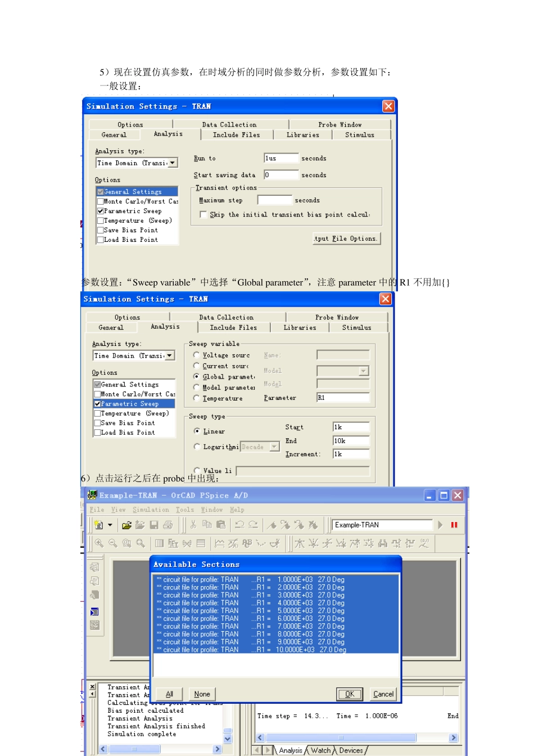The height and width of the screenshot is (756, 534).
Task: Select section row R1 = 5.0000E+03
Action: coord(275,611)
